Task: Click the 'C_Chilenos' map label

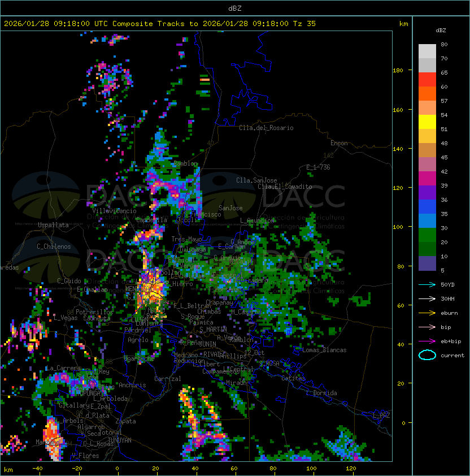Action: coord(54,246)
